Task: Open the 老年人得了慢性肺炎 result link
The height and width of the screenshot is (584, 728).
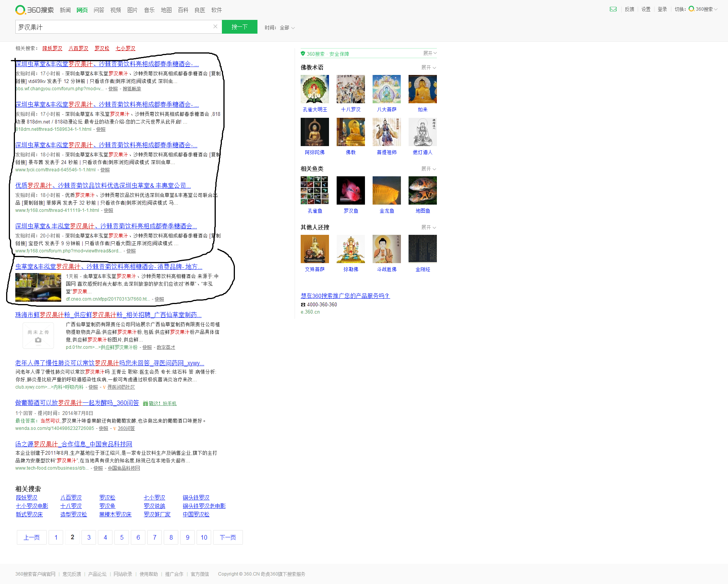Action: coord(109,363)
